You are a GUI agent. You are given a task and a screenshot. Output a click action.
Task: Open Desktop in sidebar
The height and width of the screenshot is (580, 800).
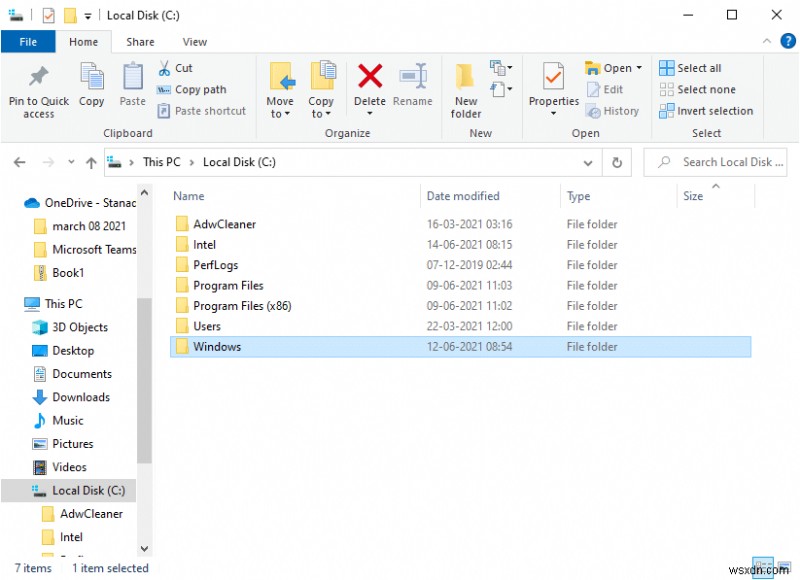(63, 351)
